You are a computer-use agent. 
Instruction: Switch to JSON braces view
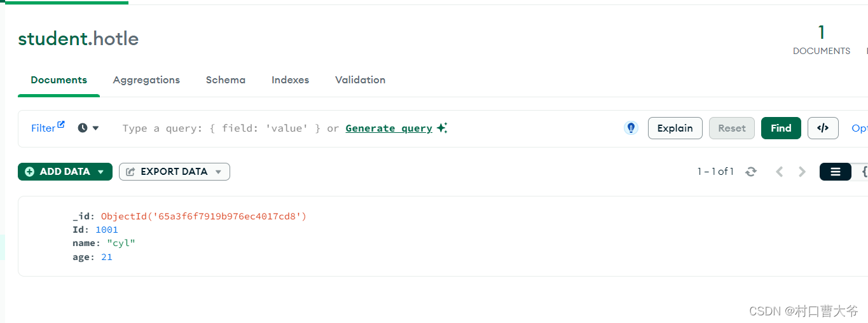tap(864, 172)
